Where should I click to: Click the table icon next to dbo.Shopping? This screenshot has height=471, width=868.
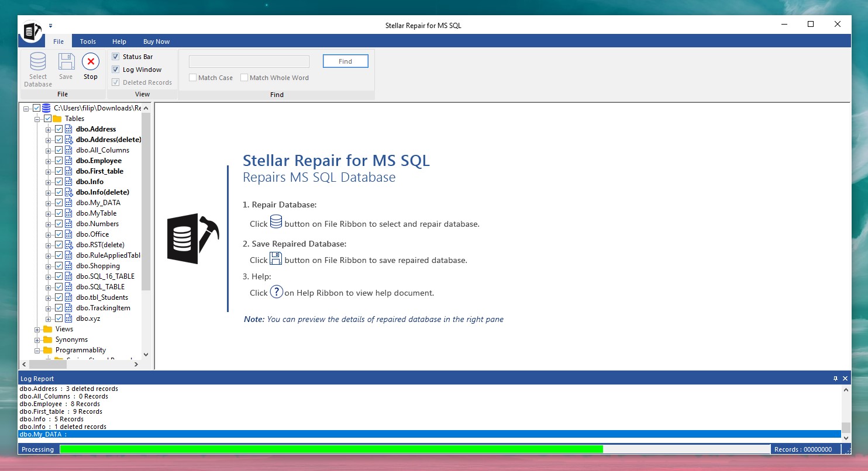click(69, 266)
